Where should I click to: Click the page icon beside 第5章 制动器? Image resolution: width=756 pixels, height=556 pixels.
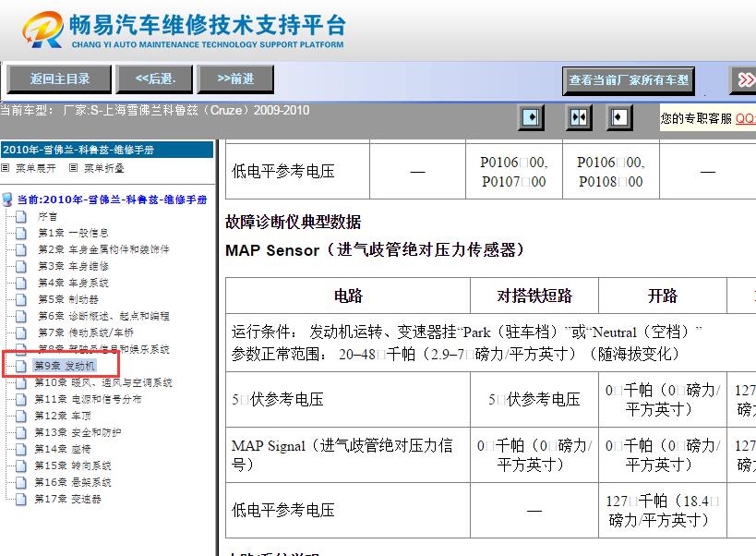pyautogui.click(x=20, y=299)
